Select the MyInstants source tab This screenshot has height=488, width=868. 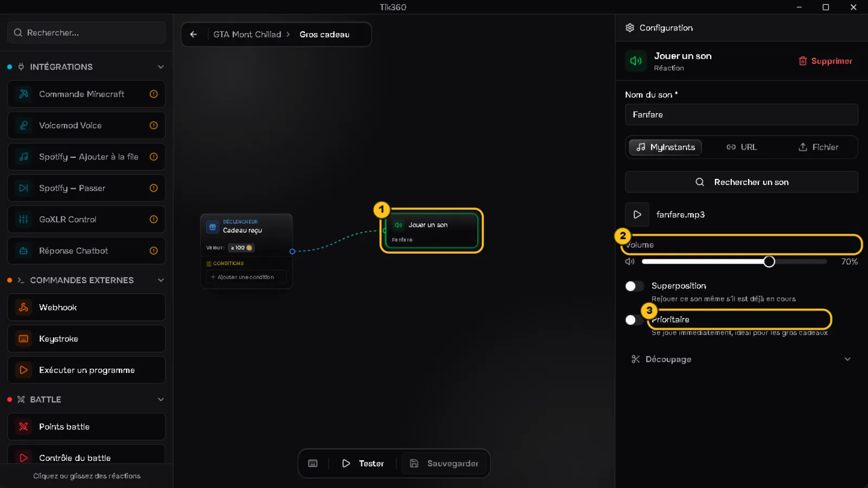(x=665, y=147)
